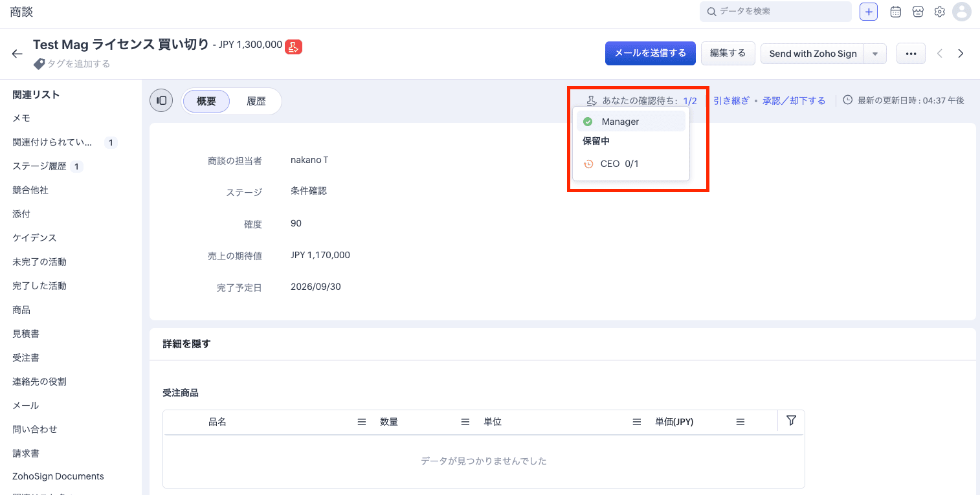The width and height of the screenshot is (980, 495).
Task: Open the 品名 column menu icon
Action: click(362, 422)
